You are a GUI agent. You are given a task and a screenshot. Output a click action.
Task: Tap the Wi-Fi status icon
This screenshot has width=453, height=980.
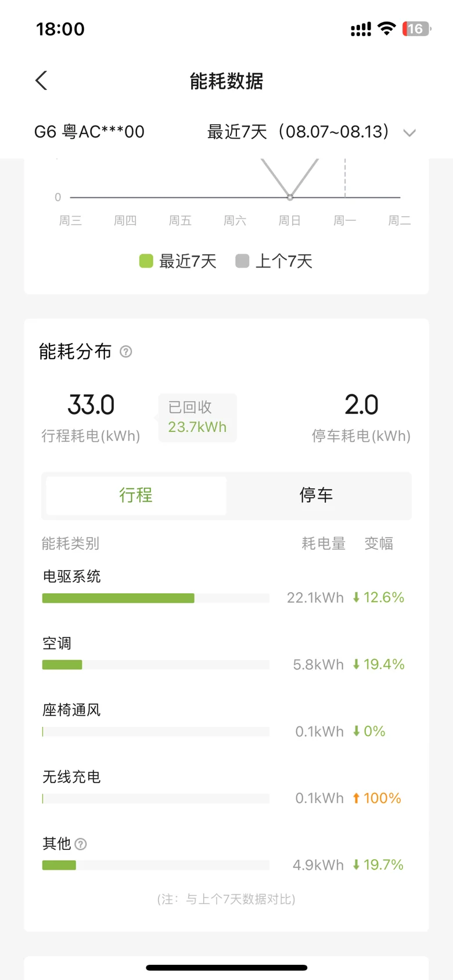point(386,28)
